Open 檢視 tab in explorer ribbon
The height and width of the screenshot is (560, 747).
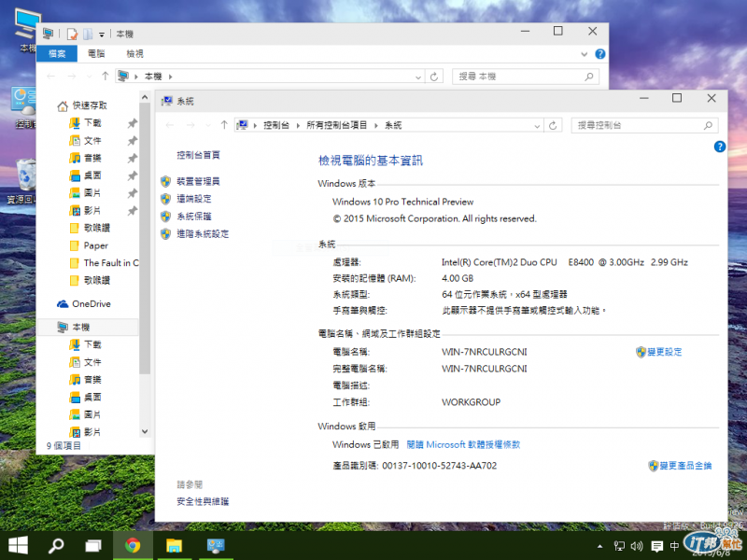[134, 54]
